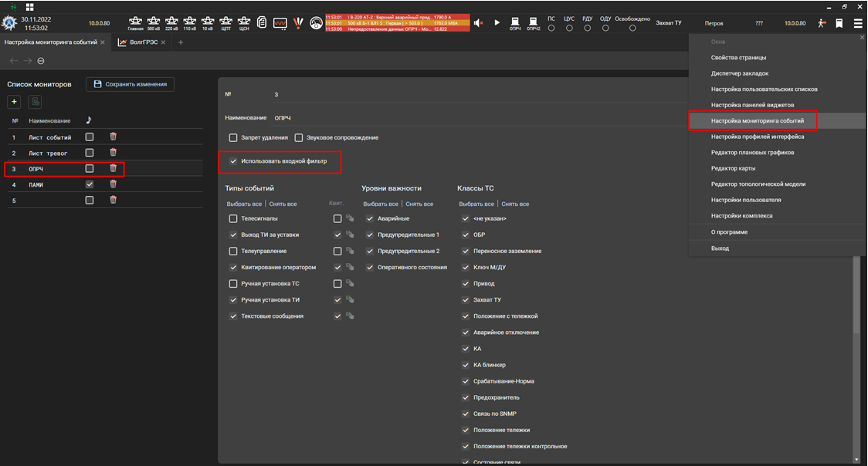Click the green plus add-monitor icon
The image size is (868, 466).
point(15,102)
